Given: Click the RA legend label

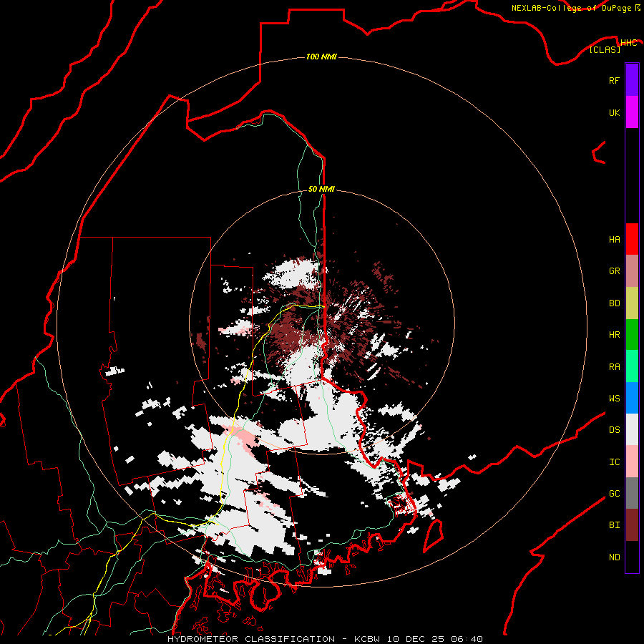Looking at the screenshot, I should click(614, 367).
